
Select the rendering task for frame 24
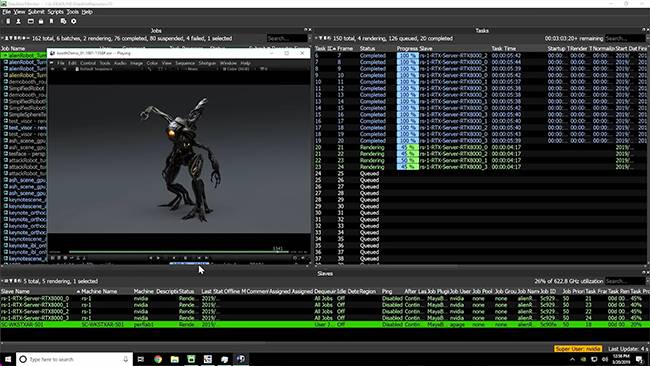tap(480, 167)
